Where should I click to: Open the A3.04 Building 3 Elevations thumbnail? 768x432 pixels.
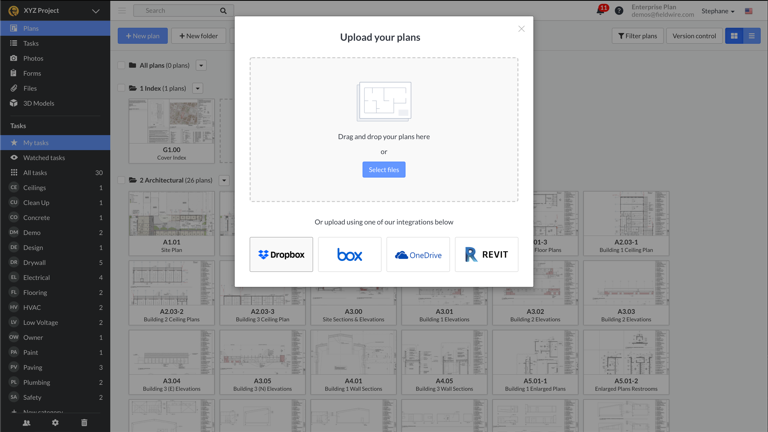[171, 361]
